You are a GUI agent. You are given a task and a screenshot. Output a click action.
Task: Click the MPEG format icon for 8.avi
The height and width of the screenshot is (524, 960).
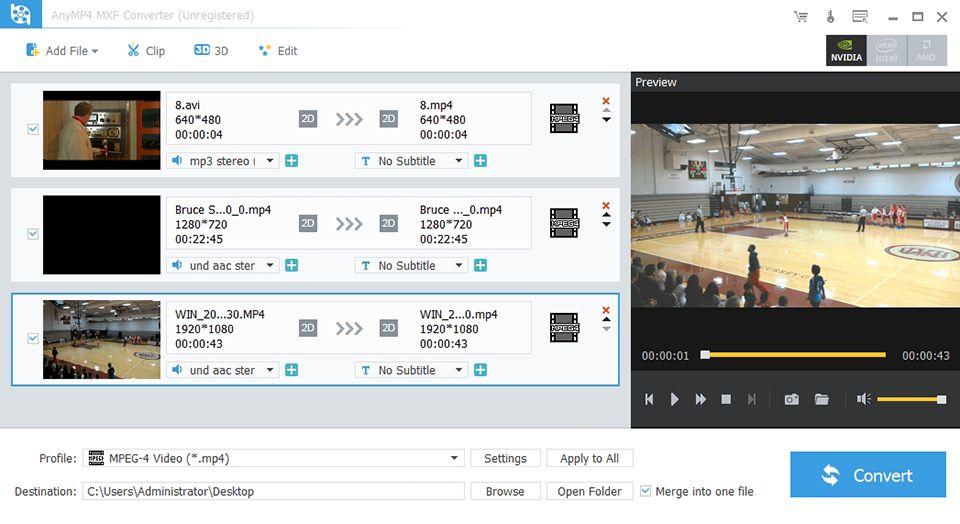pyautogui.click(x=564, y=119)
